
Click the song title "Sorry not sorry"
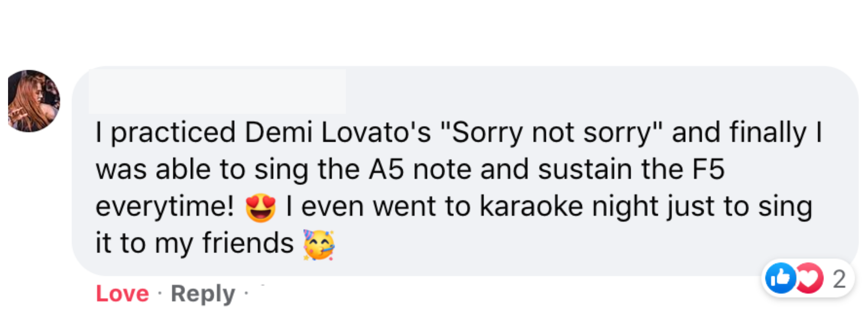pos(550,132)
